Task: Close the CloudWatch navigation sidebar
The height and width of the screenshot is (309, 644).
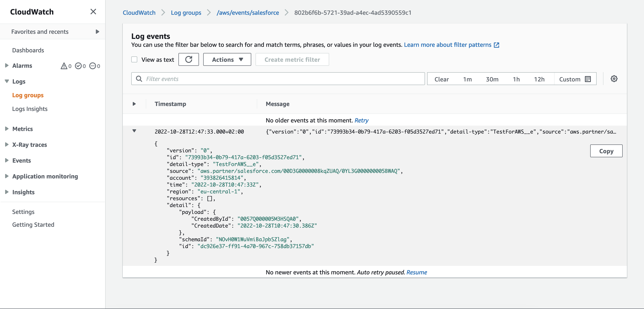Action: pos(93,12)
